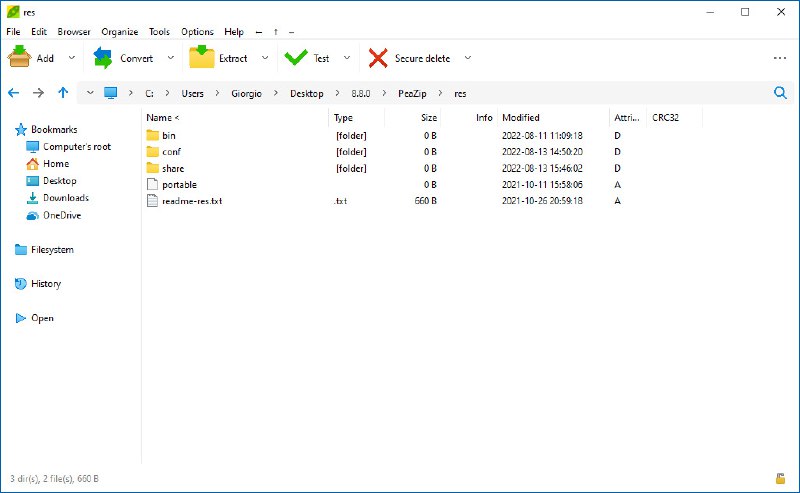Click the Extract folder icon

(202, 57)
